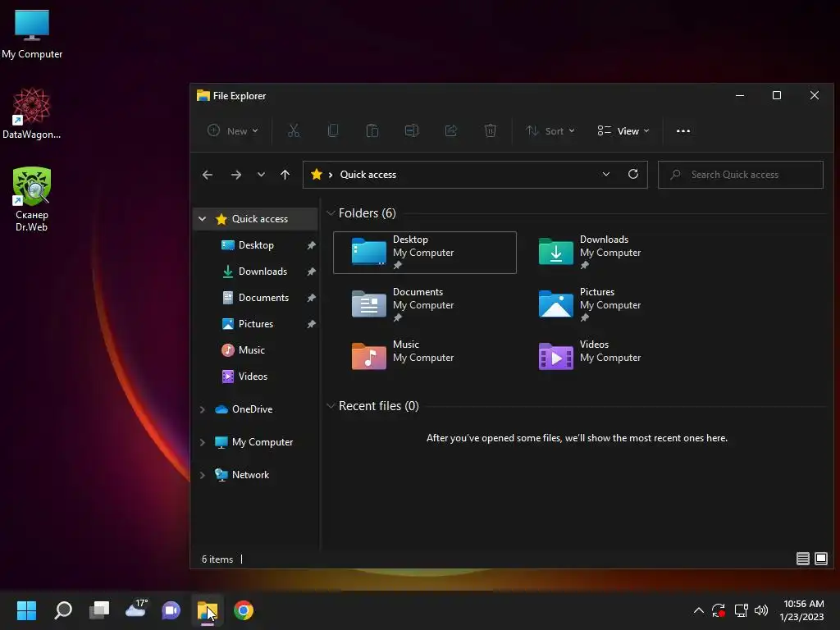This screenshot has height=630, width=840.
Task: Click the Cut scissors icon in toolbar
Action: [294, 130]
